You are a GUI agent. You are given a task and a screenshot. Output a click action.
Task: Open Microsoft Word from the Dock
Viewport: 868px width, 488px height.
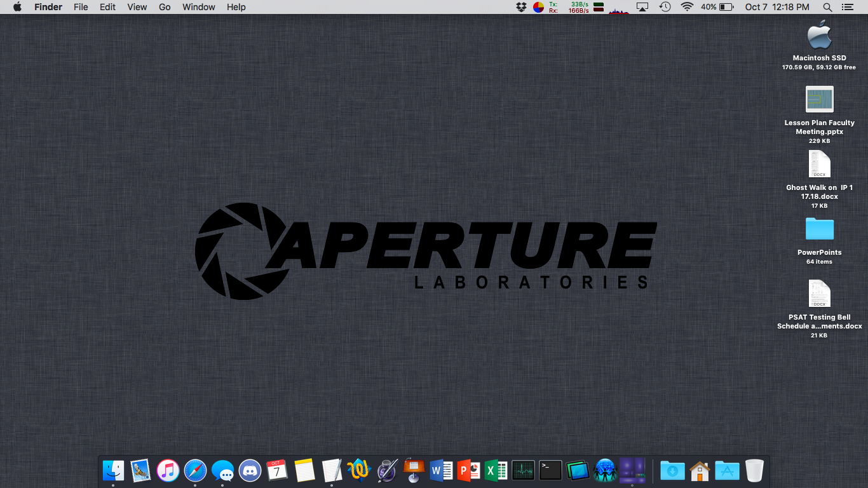click(441, 470)
